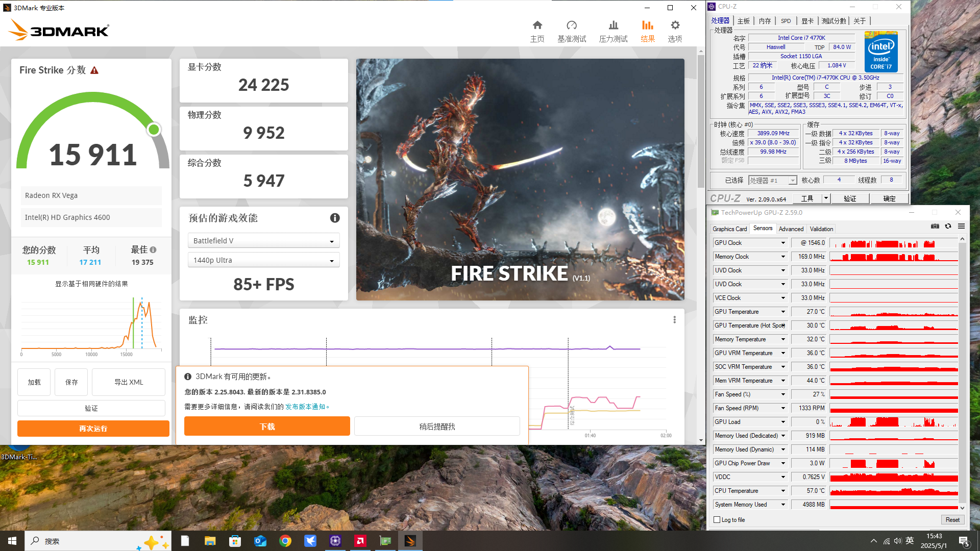Viewport: 980px width, 551px height.
Task: Expand GPU Load sensor dropdown
Action: click(783, 422)
